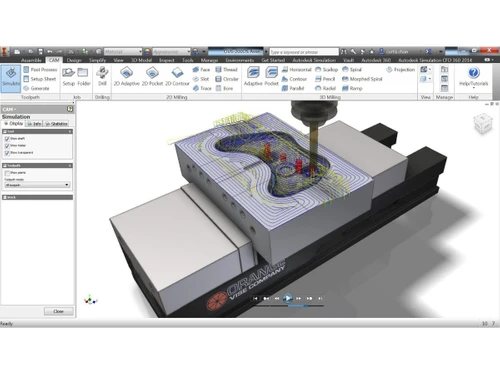Select the Morphed Spiral strategy
Image resolution: width=500 pixels, height=375 pixels.
[x=362, y=79]
